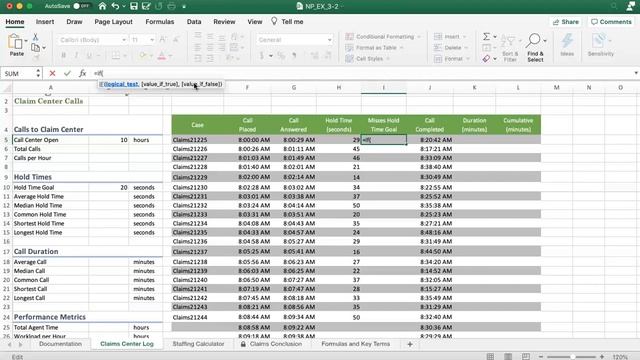
Task: Select column J header
Action: click(x=430, y=87)
